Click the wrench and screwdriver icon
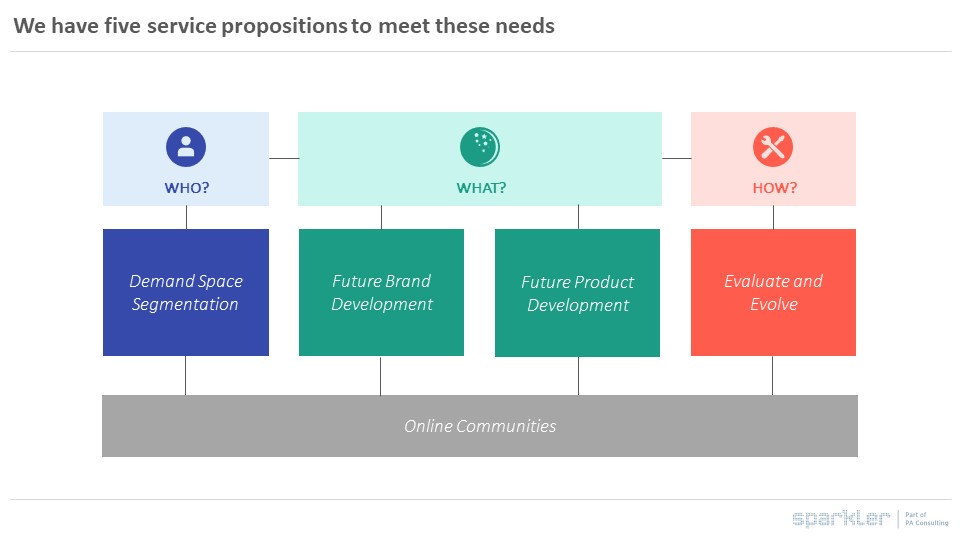 [773, 147]
